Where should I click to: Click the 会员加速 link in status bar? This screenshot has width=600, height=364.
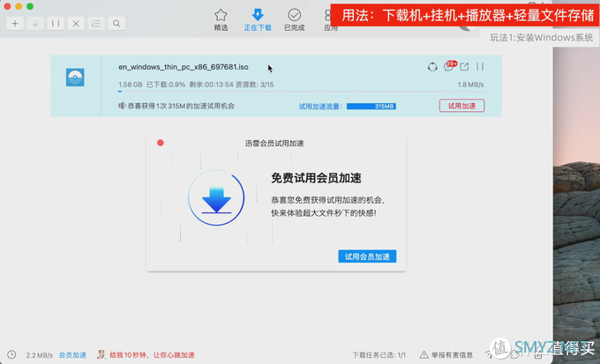[72, 355]
